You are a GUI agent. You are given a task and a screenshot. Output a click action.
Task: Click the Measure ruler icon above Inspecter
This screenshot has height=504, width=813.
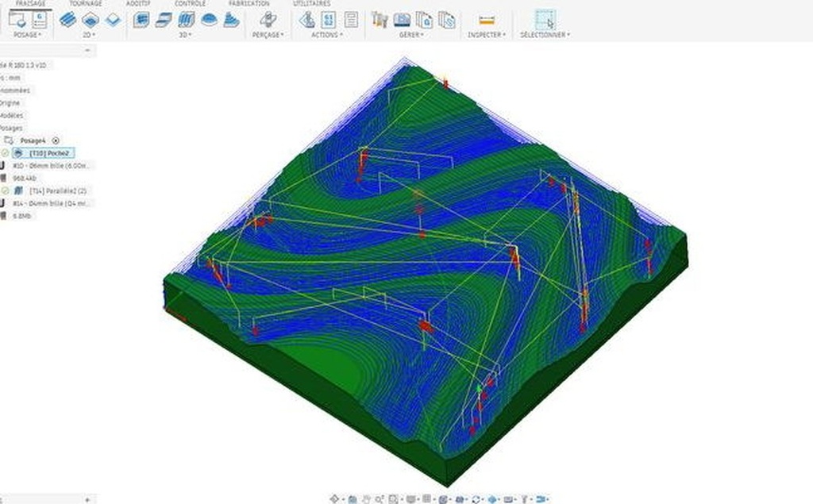point(487,21)
